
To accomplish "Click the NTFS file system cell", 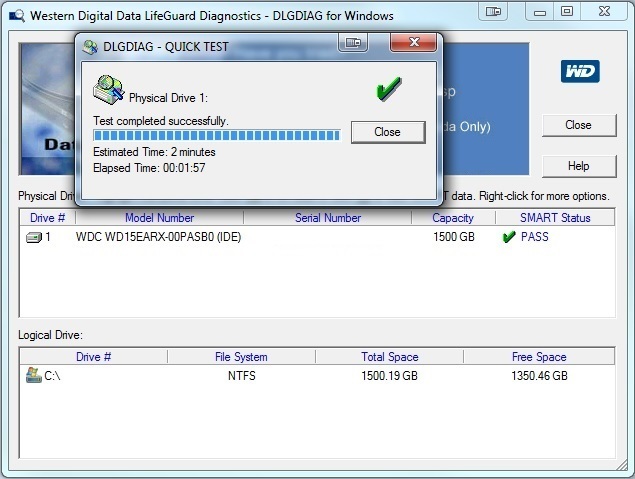I will 242,376.
